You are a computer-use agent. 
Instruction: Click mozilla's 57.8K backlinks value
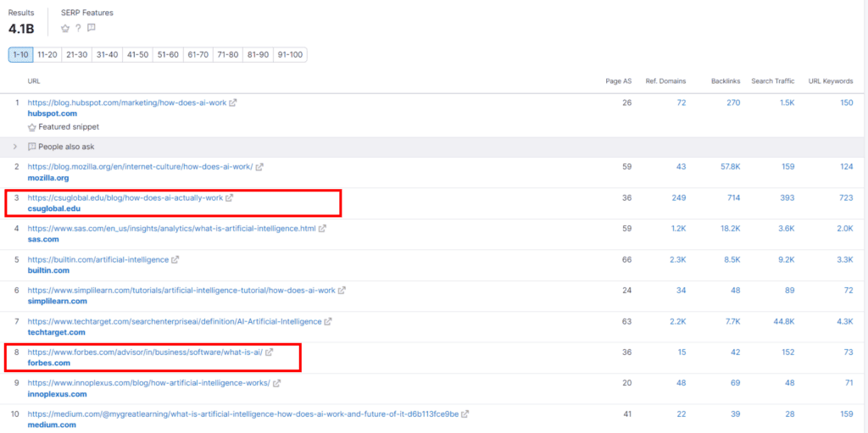tap(729, 167)
